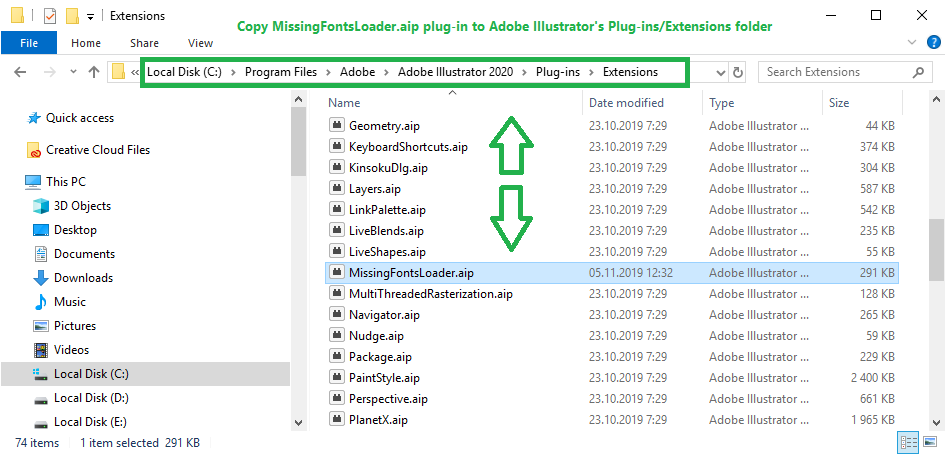This screenshot has width=946, height=455.
Task: Click the navigation pane scroll-down arrow
Action: pos(298,422)
